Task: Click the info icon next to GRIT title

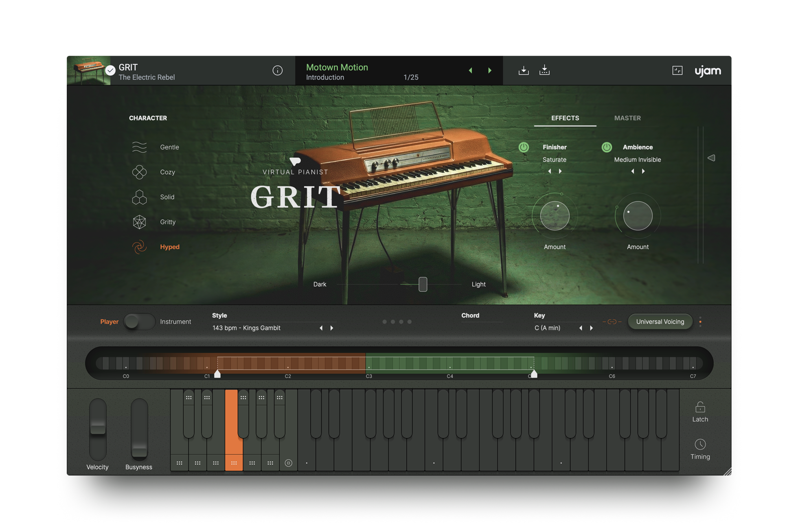Action: pyautogui.click(x=278, y=70)
